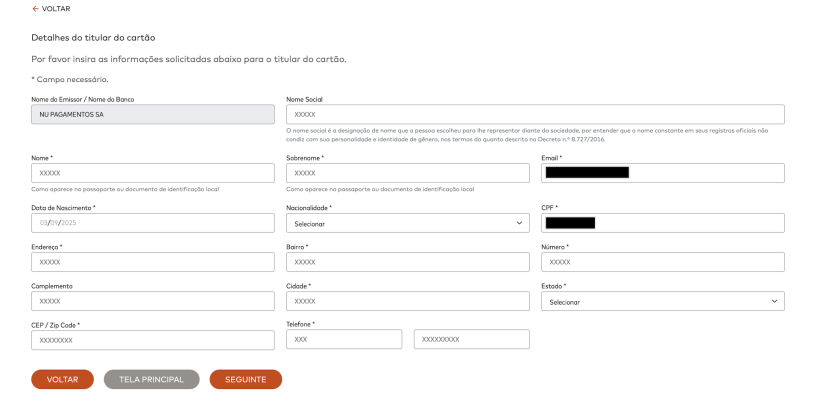
Task: Click the CPF input field
Action: coord(663,223)
